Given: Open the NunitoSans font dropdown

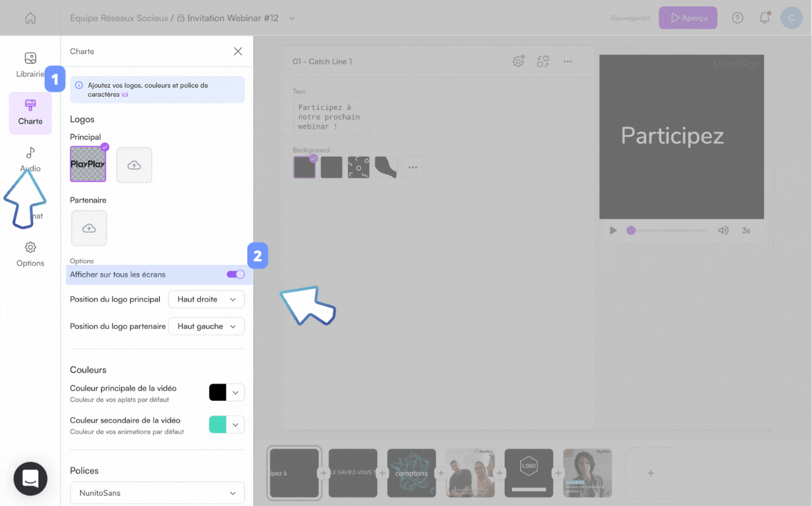Looking at the screenshot, I should point(157,493).
